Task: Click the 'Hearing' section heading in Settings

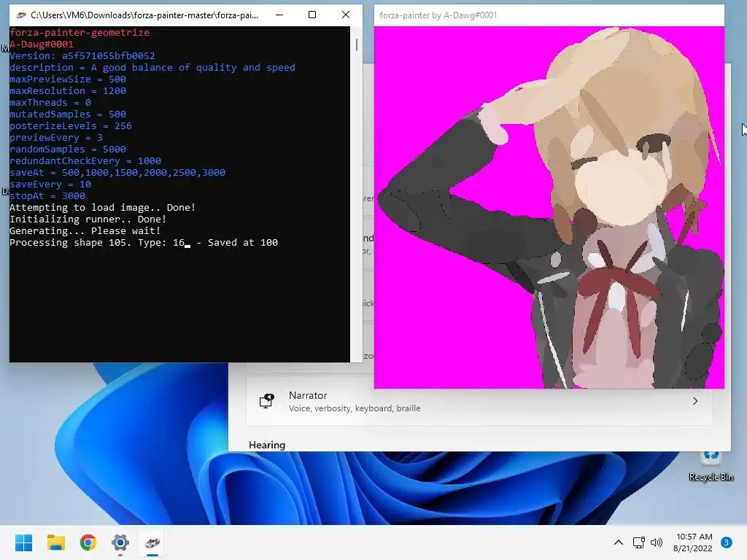Action: click(x=267, y=445)
